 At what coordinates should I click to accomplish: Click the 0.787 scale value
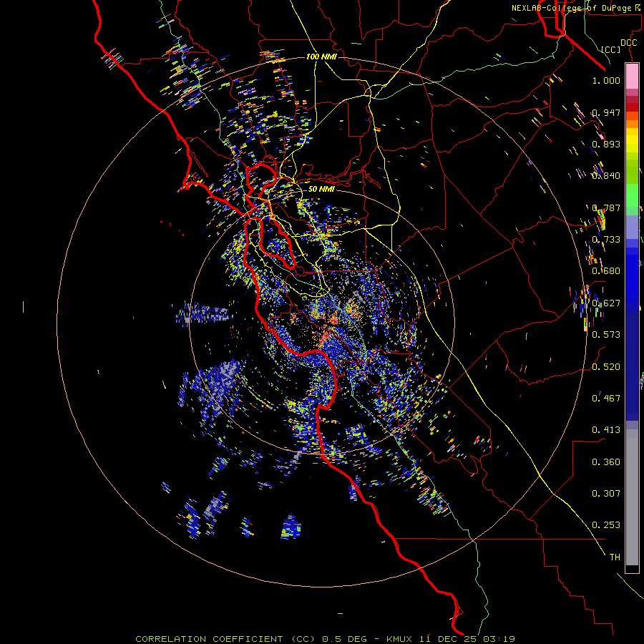(606, 208)
